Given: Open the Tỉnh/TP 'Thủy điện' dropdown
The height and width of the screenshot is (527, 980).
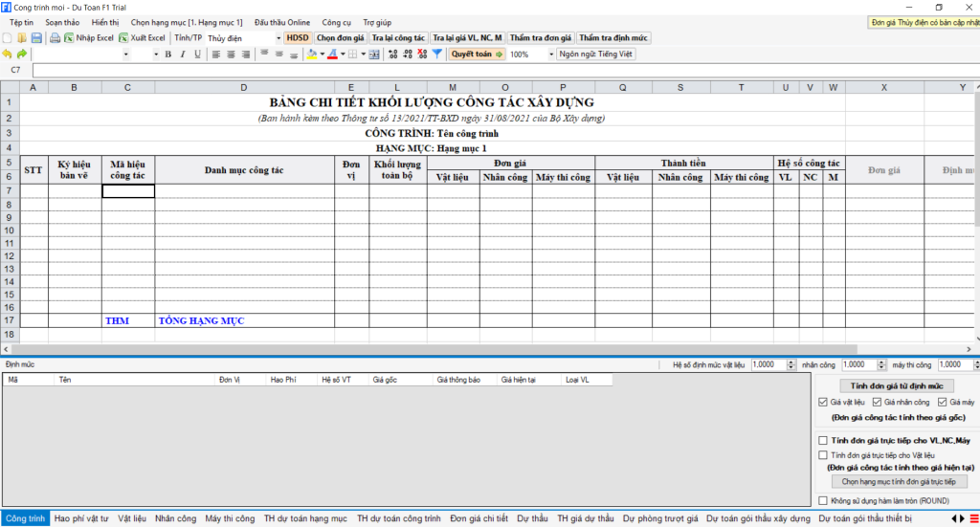Looking at the screenshot, I should tap(278, 38).
